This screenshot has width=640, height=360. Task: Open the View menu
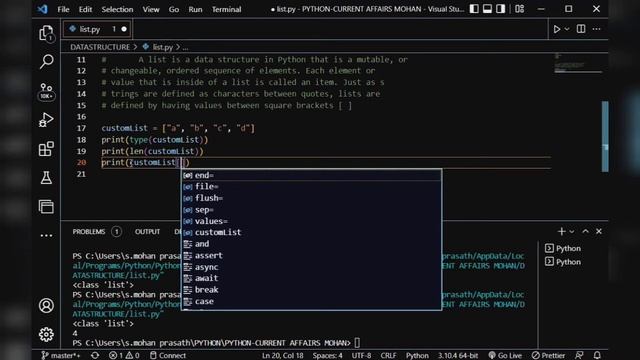(x=151, y=9)
